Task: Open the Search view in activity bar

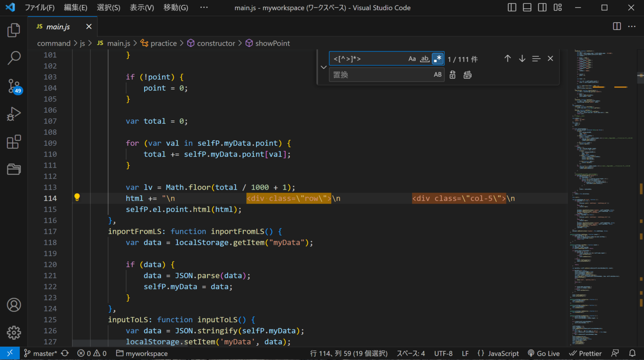Action: pos(14,58)
